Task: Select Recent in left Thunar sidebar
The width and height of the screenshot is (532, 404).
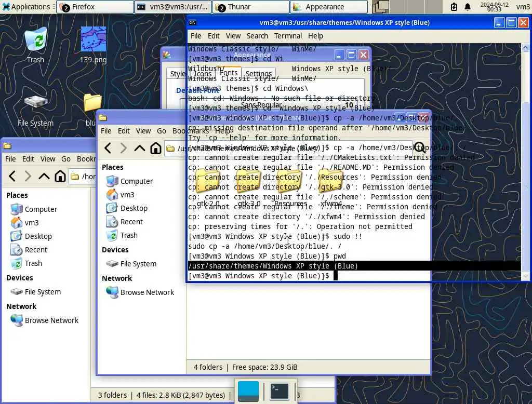Action: [x=29, y=250]
